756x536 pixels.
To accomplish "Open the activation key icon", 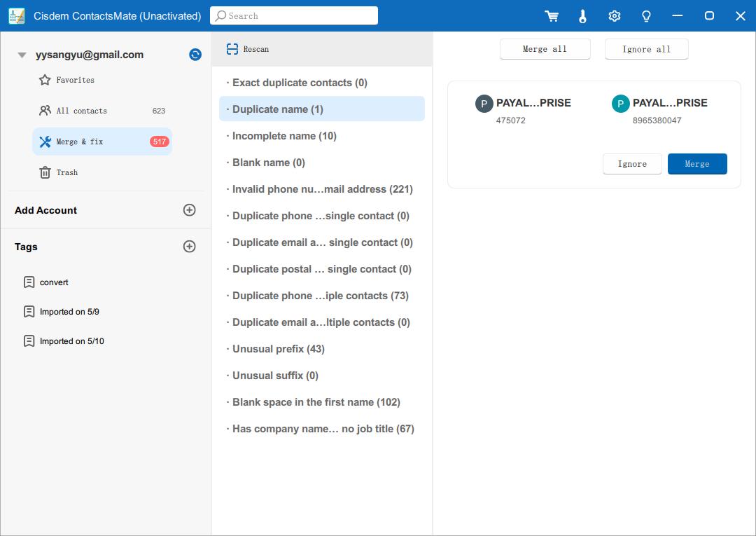I will [583, 16].
